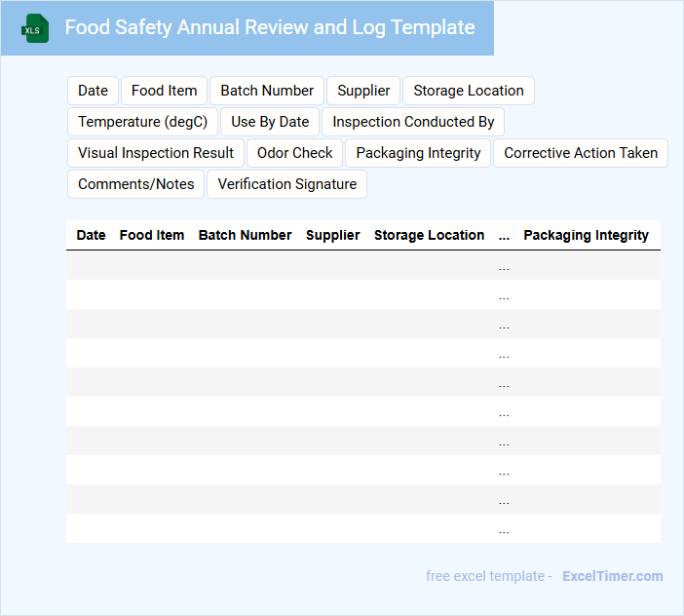
Task: Open the ExcelTimer.com link
Action: point(612,576)
